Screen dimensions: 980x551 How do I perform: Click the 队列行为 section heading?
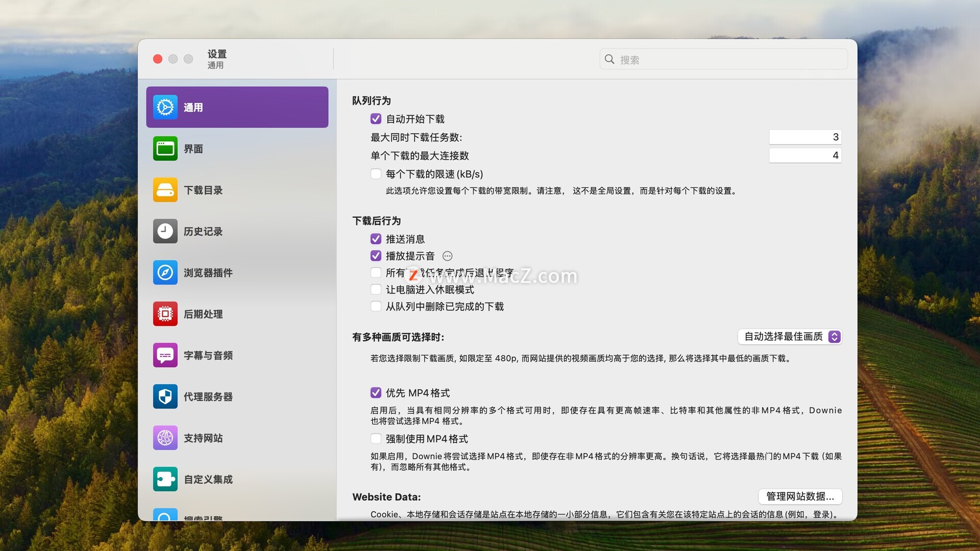click(372, 101)
